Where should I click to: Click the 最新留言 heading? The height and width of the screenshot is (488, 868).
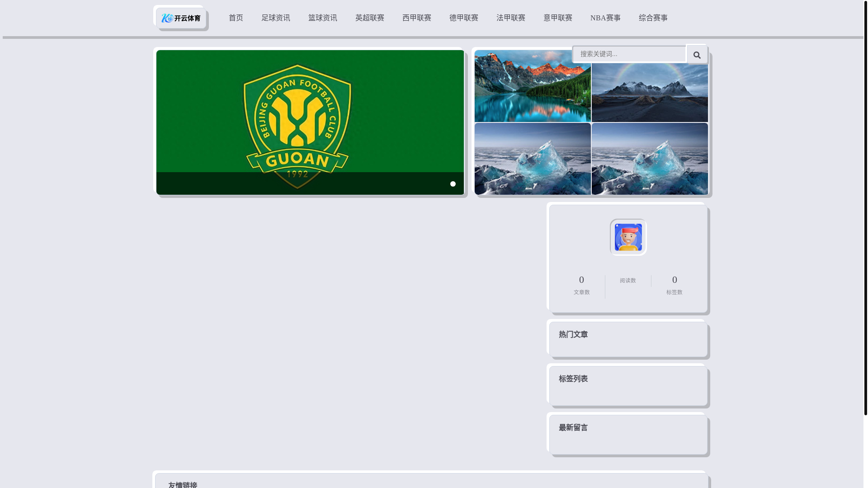point(573,427)
